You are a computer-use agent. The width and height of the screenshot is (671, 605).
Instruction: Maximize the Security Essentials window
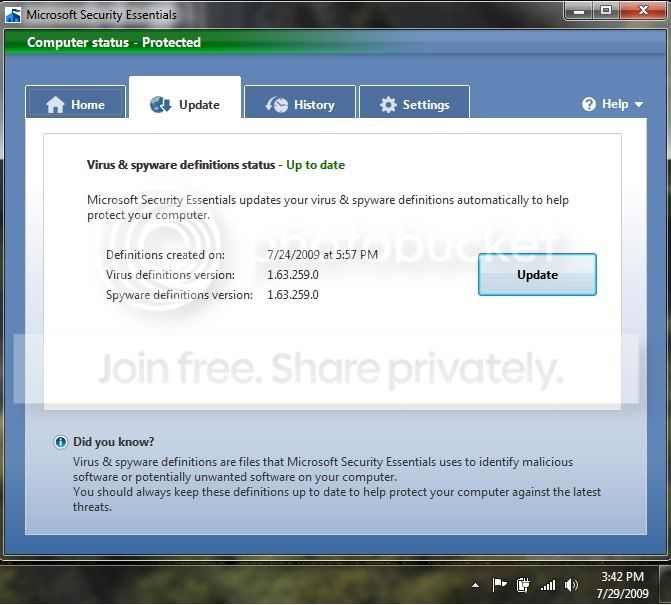(606, 11)
